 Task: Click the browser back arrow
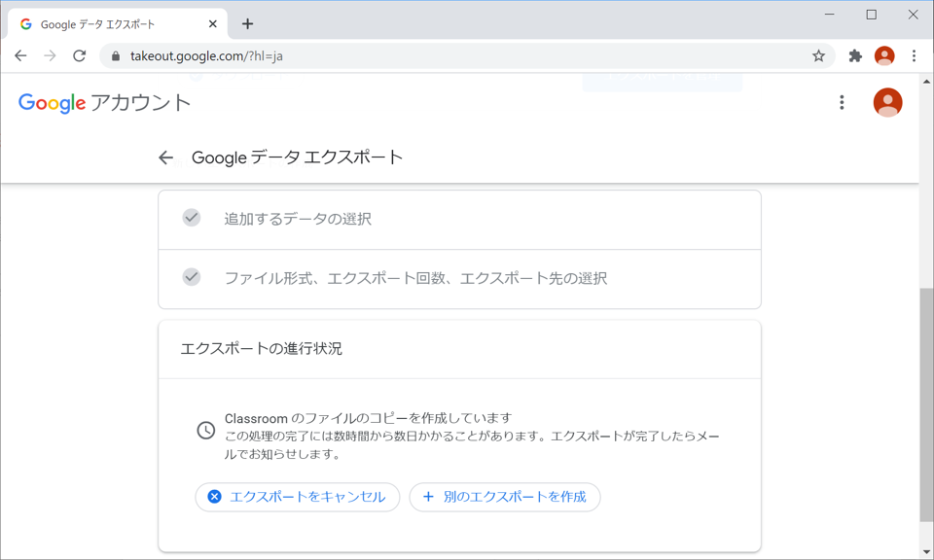[20, 56]
